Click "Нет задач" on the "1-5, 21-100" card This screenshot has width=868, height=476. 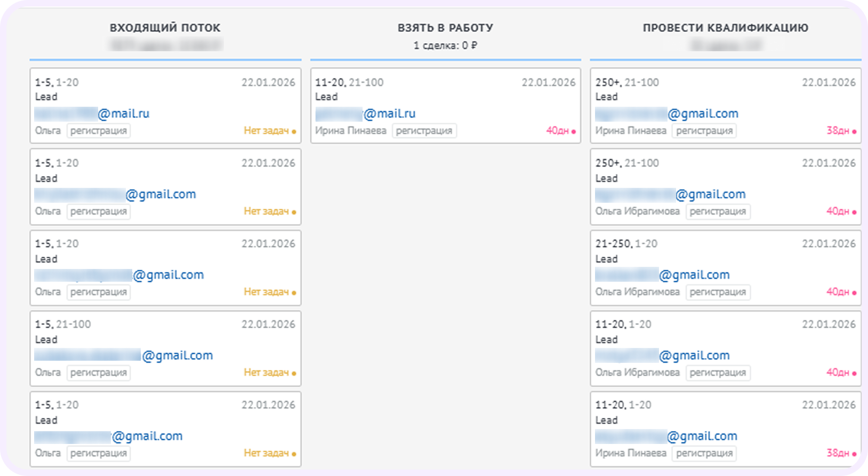[266, 372]
